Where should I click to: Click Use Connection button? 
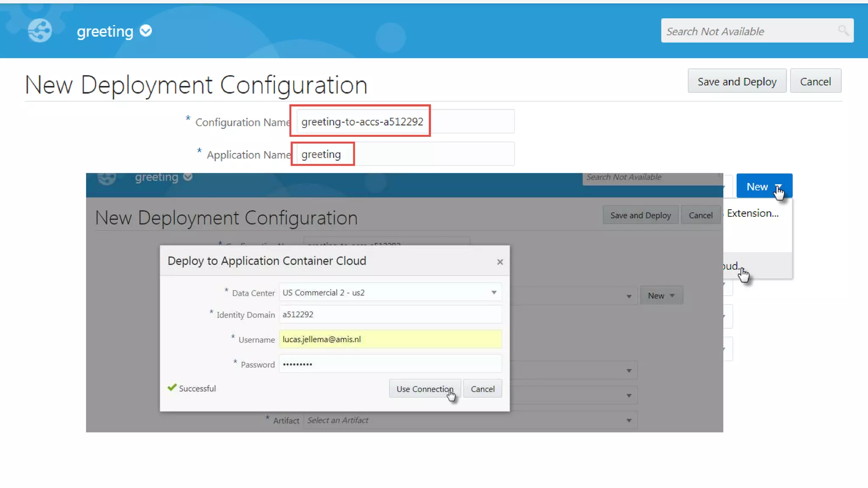(x=424, y=389)
